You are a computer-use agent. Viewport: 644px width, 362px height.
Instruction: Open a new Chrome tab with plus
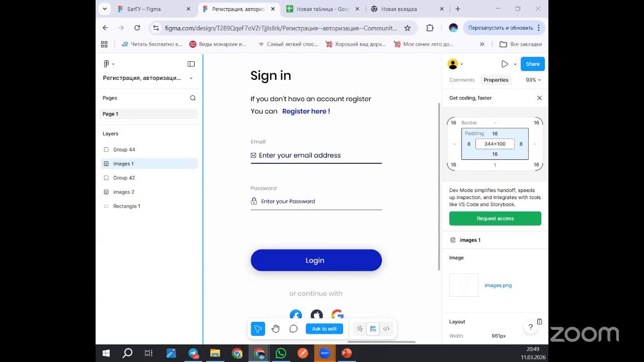tap(458, 9)
